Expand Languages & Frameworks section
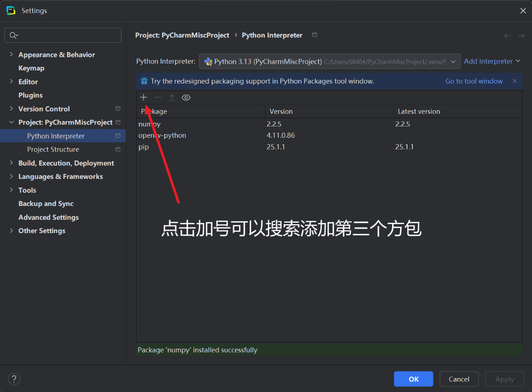The width and height of the screenshot is (532, 392). pos(11,177)
